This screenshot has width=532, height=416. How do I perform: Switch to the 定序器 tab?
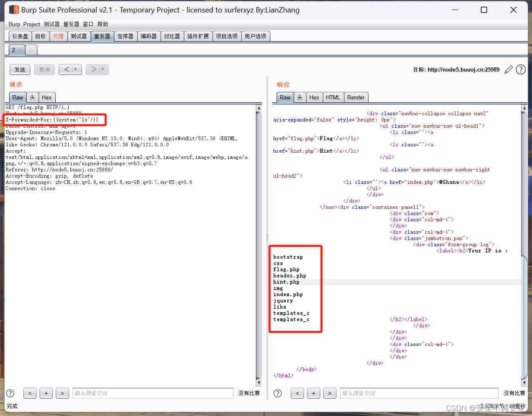[125, 36]
